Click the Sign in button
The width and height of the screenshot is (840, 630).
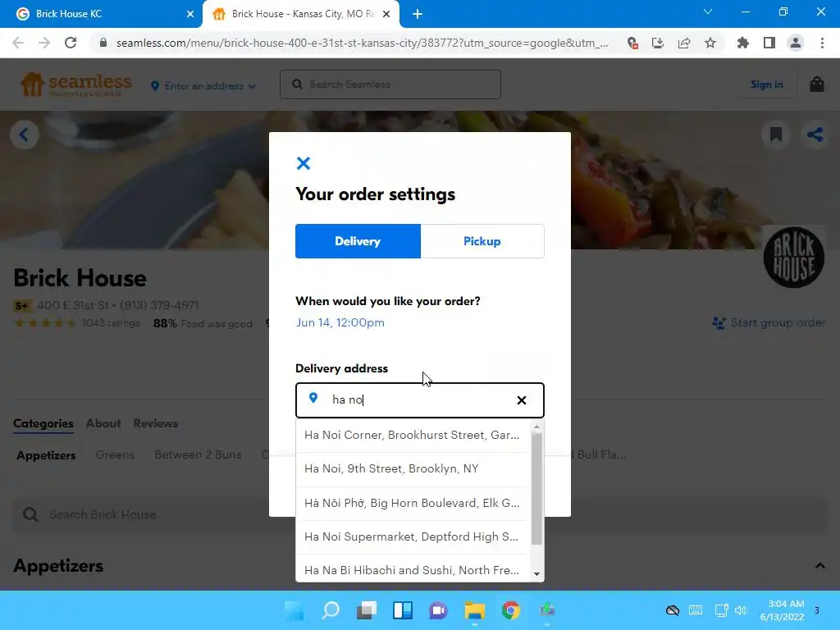[767, 84]
